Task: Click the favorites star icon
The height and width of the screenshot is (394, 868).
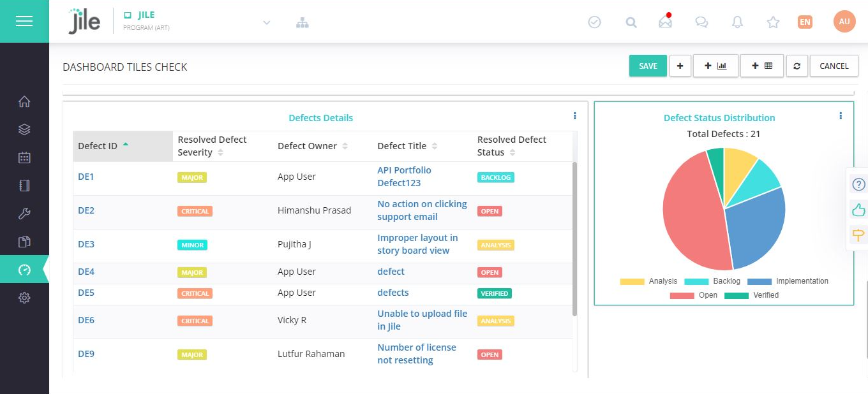Action: click(x=773, y=22)
